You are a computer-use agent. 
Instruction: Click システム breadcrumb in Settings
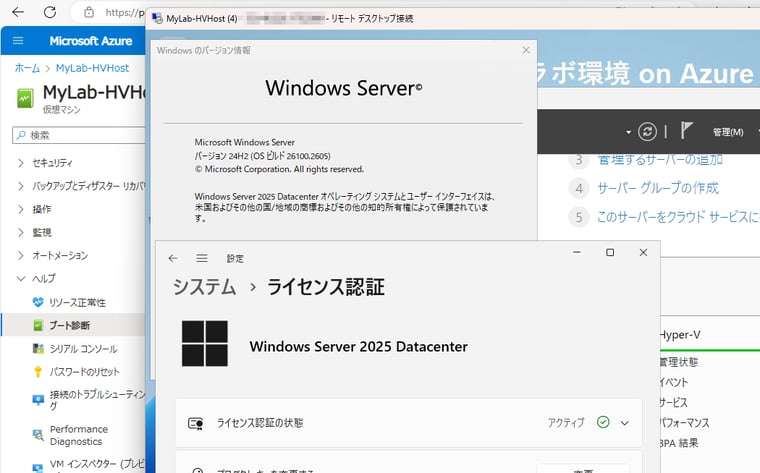[205, 287]
